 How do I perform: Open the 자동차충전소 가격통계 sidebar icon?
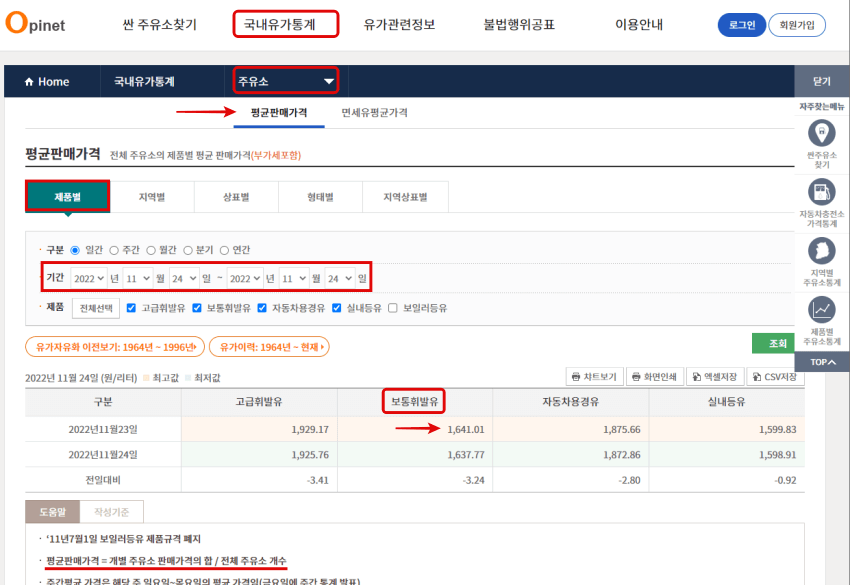click(x=821, y=192)
